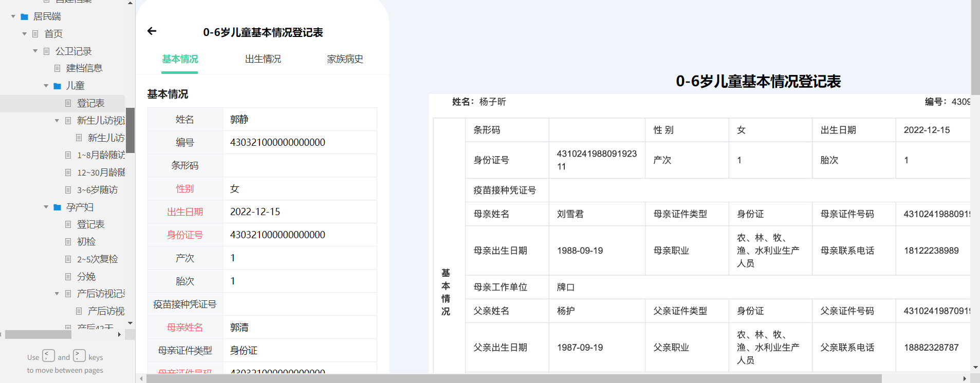This screenshot has width=980, height=383.
Task: Collapse the 公卫记录 tree node
Action: pyautogui.click(x=35, y=51)
